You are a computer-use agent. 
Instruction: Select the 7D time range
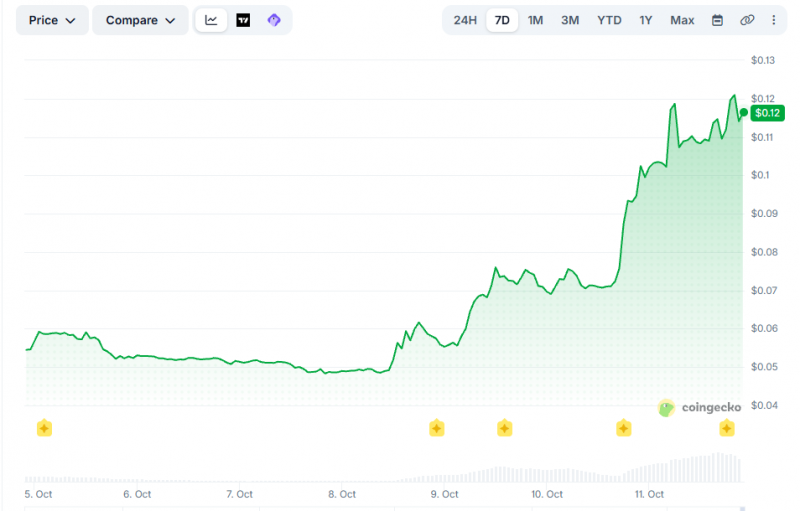(502, 20)
